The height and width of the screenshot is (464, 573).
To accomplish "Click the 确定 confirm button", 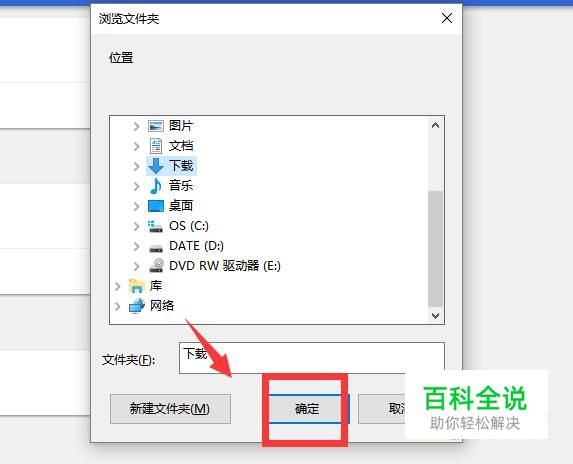I will 307,409.
